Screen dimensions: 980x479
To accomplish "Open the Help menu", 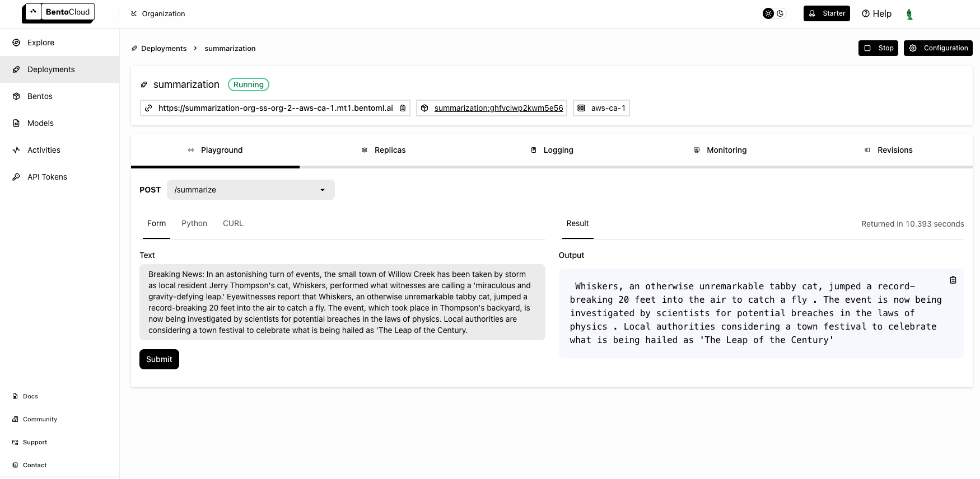I will point(876,13).
